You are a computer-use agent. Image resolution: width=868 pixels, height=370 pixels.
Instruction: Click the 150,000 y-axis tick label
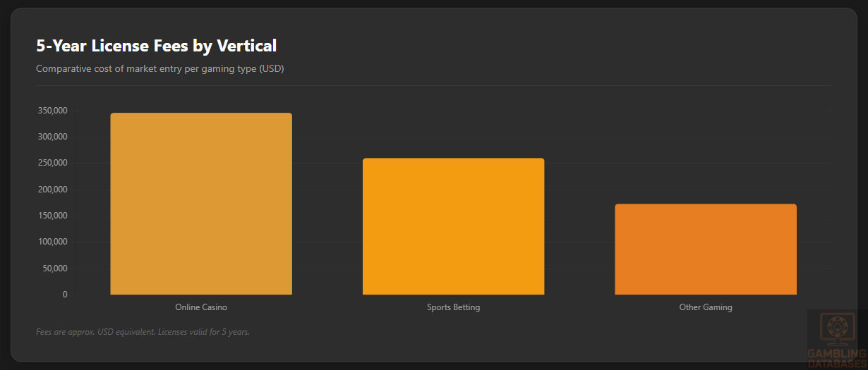(52, 216)
